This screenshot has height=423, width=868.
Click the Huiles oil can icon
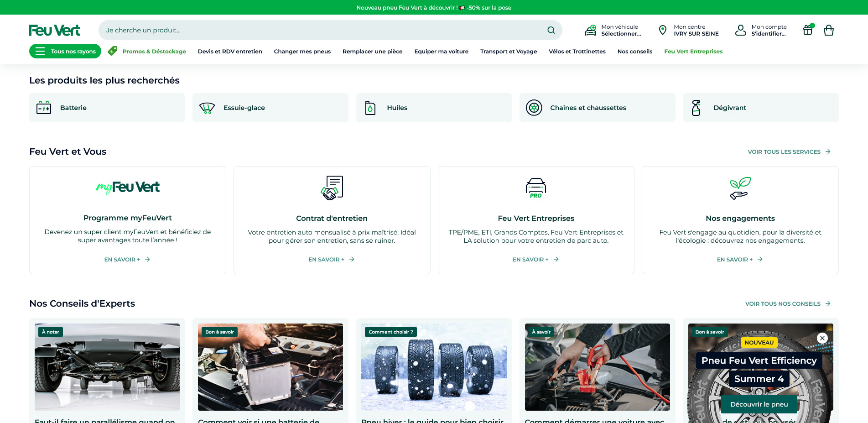(x=370, y=108)
